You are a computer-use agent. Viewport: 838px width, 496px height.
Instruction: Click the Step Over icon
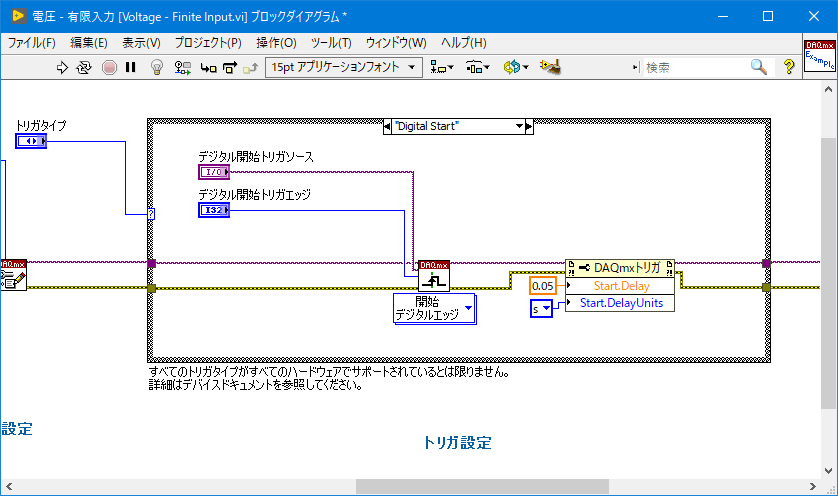[230, 67]
